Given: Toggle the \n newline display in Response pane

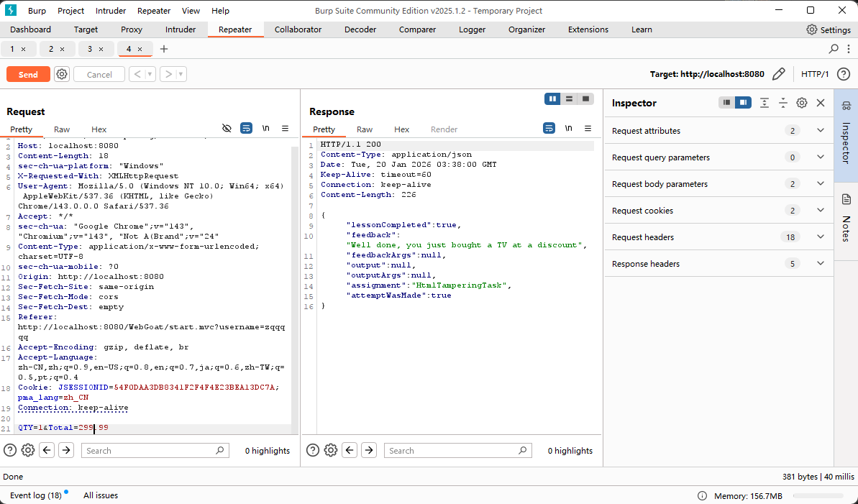Looking at the screenshot, I should (x=568, y=129).
